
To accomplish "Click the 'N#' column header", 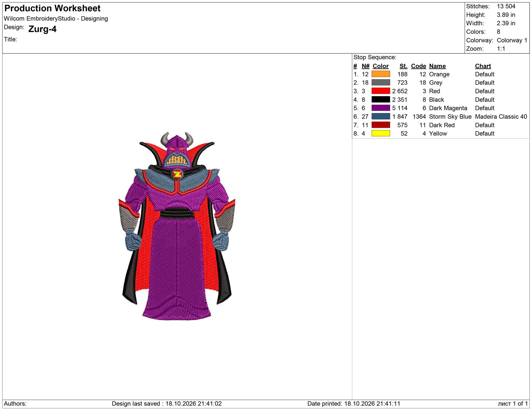I will click(365, 66).
